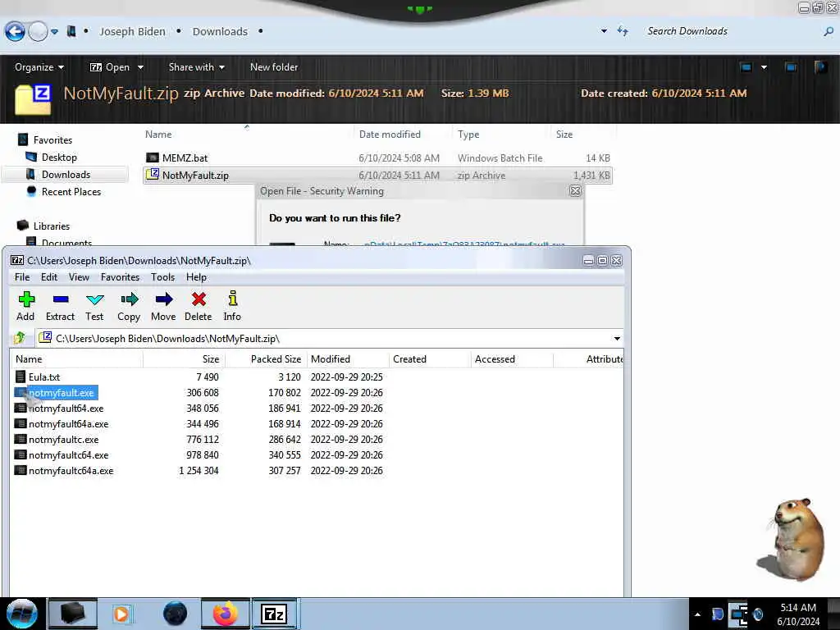
Task: Show hidden system tray icons
Action: tap(697, 614)
